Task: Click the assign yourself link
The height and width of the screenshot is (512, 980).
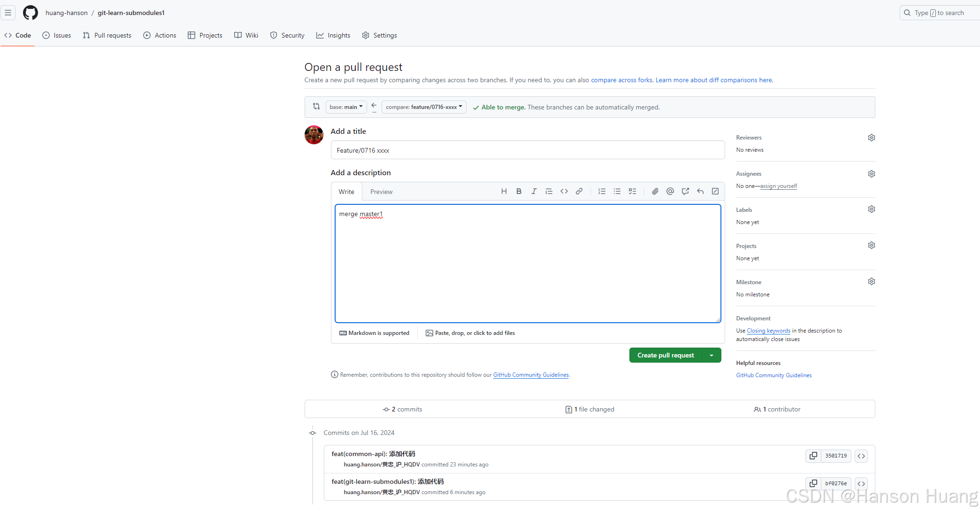Action: click(x=779, y=186)
